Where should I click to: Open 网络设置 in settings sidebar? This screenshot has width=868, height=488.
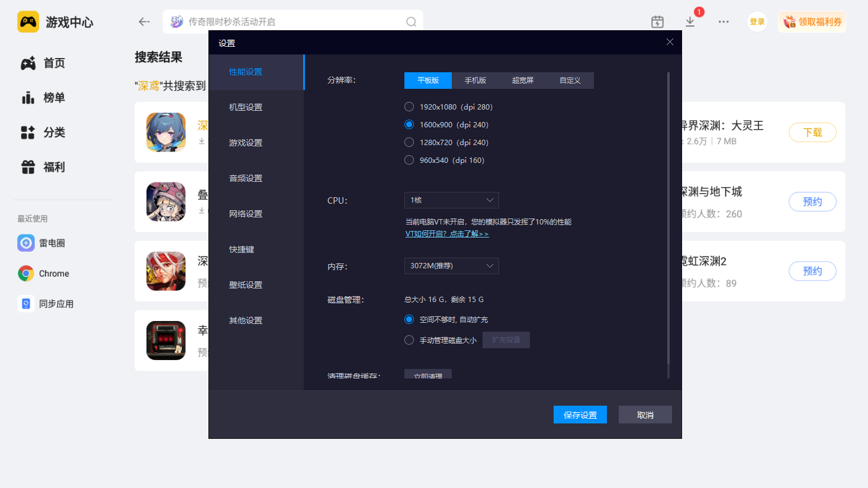(x=246, y=214)
